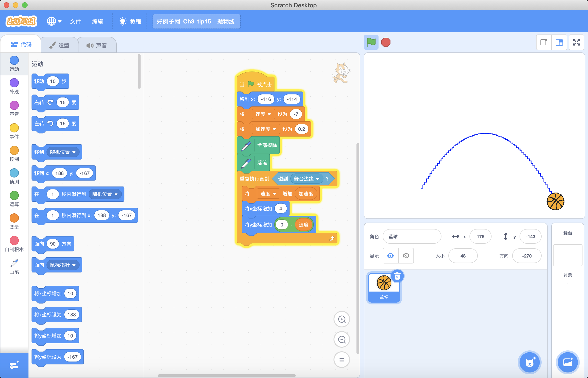Click the left-turn arrow in 左转 block
Image resolution: width=588 pixels, height=378 pixels.
(x=51, y=123)
